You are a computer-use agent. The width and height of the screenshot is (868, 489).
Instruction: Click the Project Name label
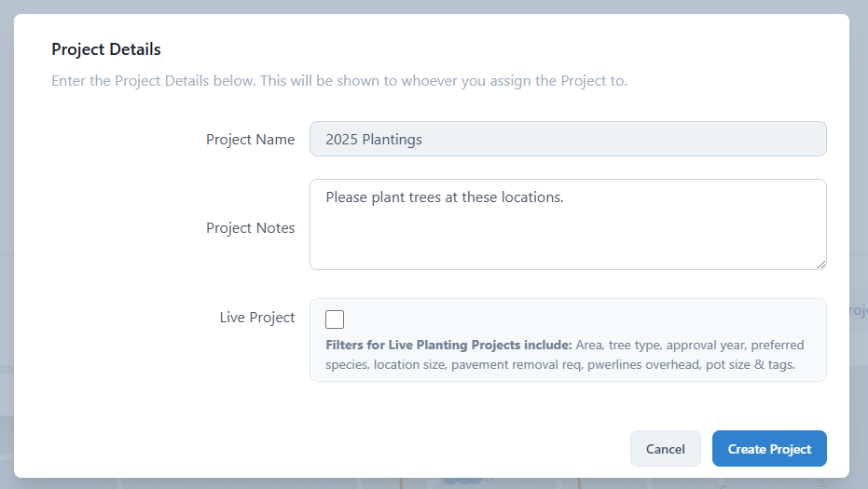pos(250,139)
